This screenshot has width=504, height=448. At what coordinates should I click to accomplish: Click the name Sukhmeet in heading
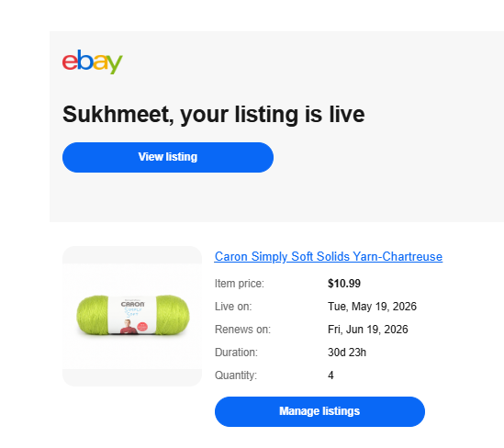(x=118, y=115)
